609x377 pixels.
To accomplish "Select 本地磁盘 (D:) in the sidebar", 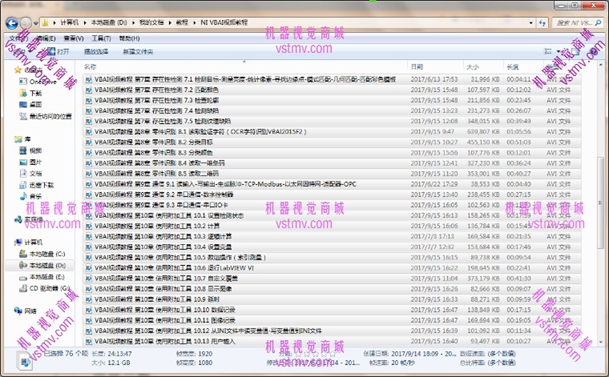I will coord(43,266).
